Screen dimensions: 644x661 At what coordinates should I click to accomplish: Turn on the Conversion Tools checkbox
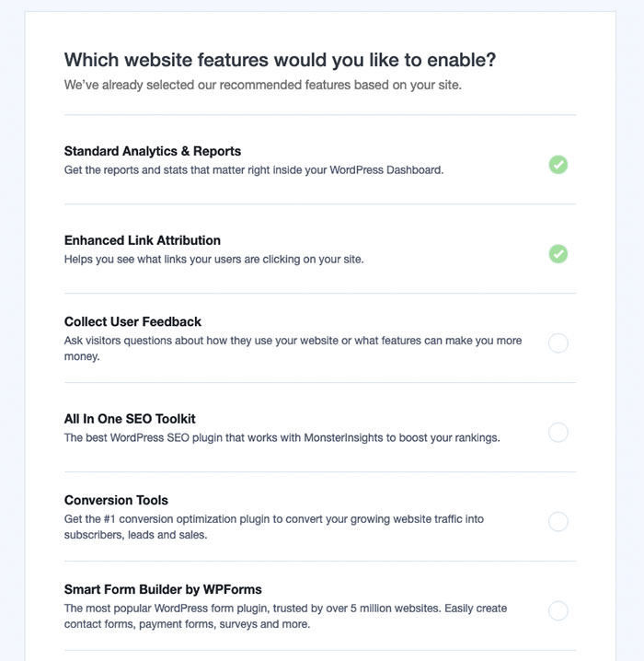[558, 522]
